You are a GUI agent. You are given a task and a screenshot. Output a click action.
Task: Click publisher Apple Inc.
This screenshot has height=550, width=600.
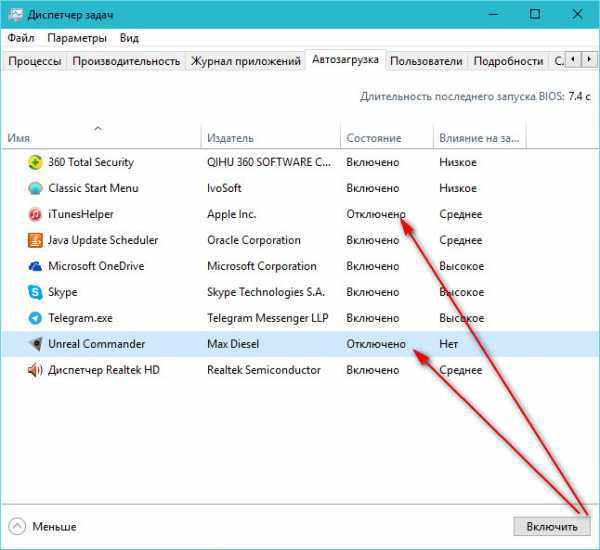[232, 214]
